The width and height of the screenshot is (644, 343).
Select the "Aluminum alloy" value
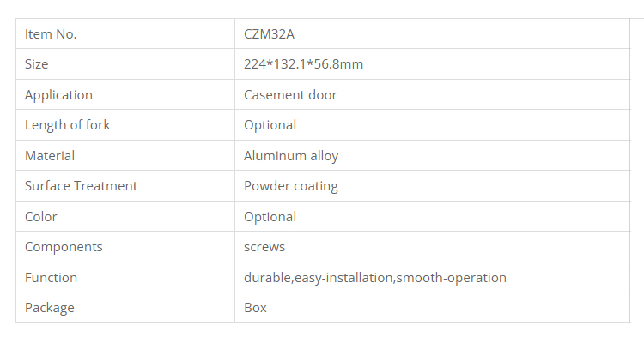click(x=291, y=156)
